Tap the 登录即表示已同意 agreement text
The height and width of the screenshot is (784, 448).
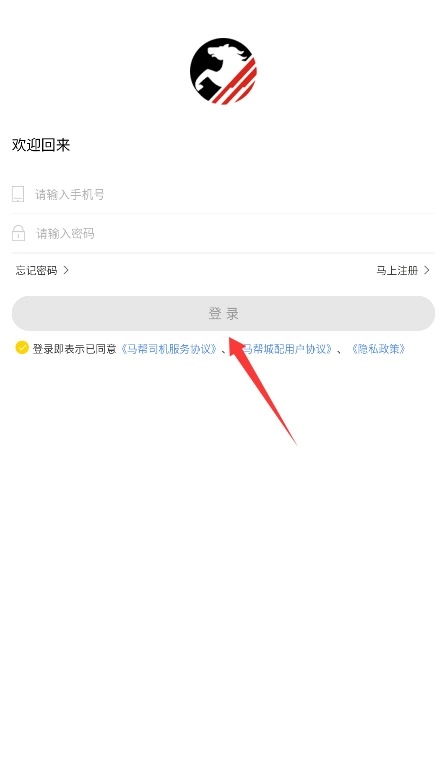click(x=74, y=349)
